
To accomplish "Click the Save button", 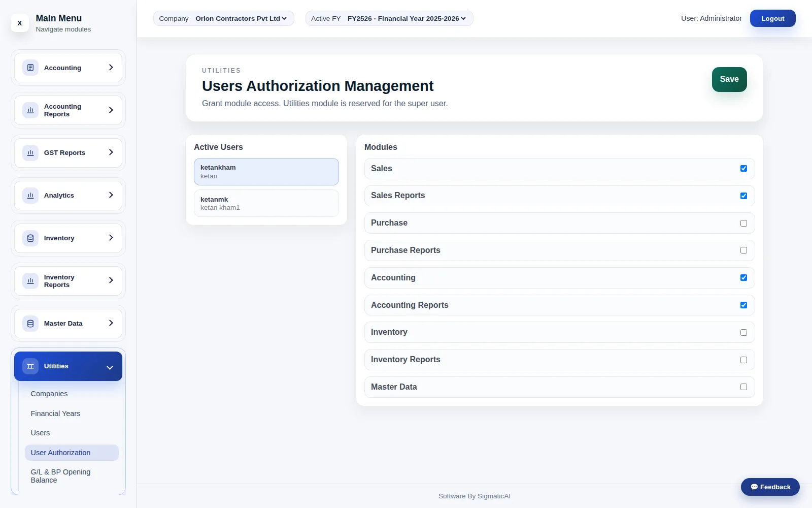I will coord(729,79).
